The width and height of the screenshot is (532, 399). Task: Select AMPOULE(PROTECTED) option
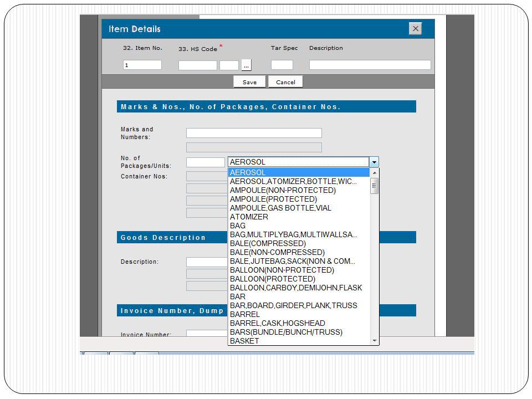click(299, 199)
